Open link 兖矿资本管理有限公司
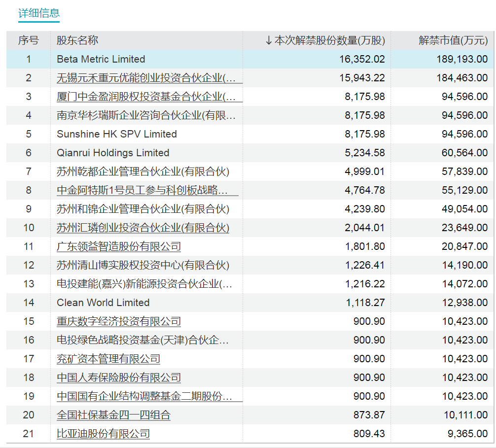Viewport: 496px width, 448px height. click(108, 358)
